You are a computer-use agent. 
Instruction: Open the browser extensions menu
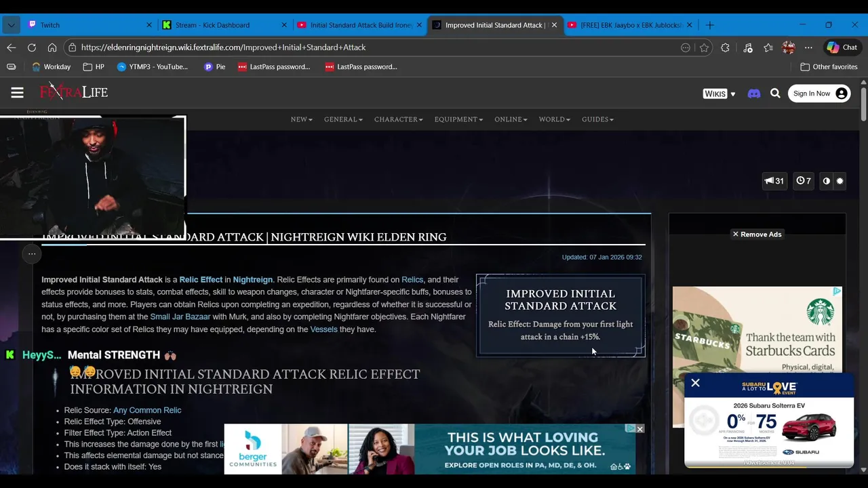pyautogui.click(x=726, y=47)
